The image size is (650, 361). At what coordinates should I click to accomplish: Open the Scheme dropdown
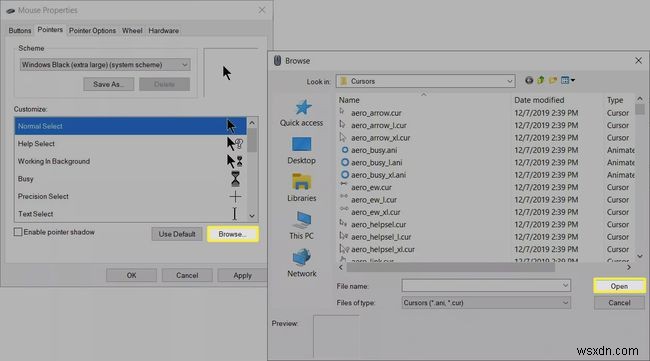pos(105,65)
